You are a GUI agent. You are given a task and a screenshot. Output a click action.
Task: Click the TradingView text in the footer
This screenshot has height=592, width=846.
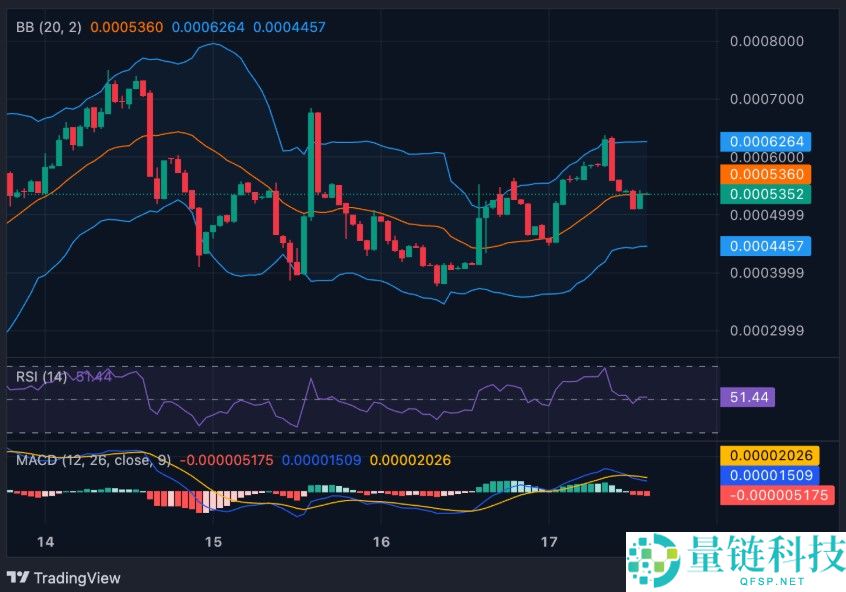77,578
